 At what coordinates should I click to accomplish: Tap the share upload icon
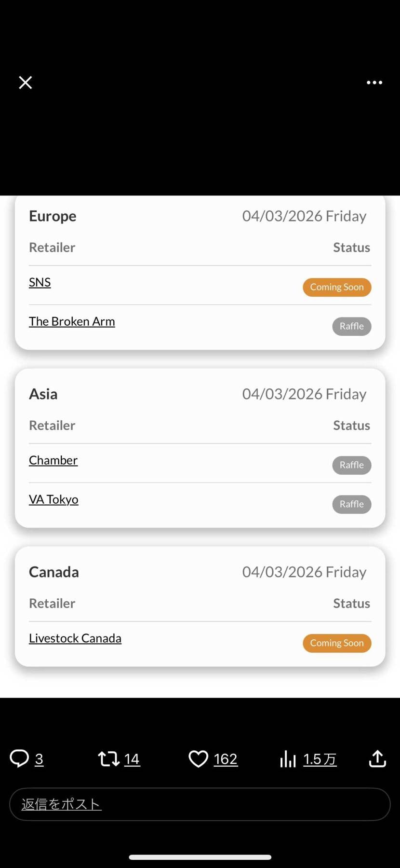click(x=377, y=758)
